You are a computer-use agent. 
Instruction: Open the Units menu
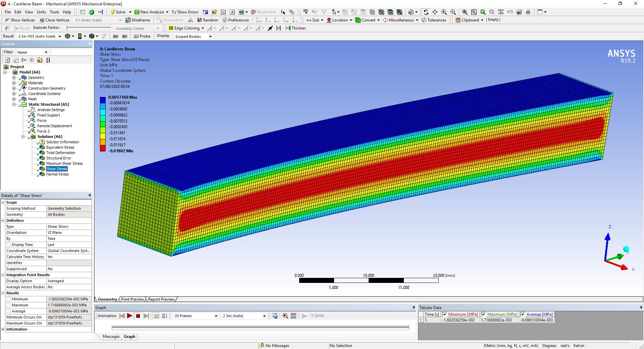(41, 12)
